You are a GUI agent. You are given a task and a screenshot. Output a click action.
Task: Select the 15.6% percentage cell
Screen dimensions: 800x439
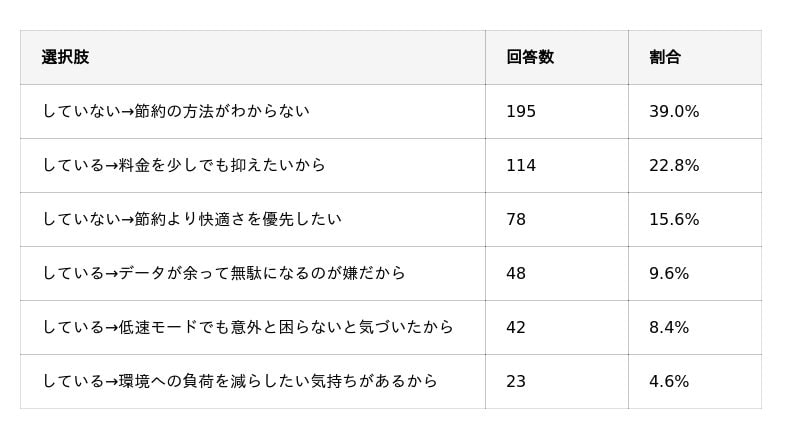click(674, 219)
